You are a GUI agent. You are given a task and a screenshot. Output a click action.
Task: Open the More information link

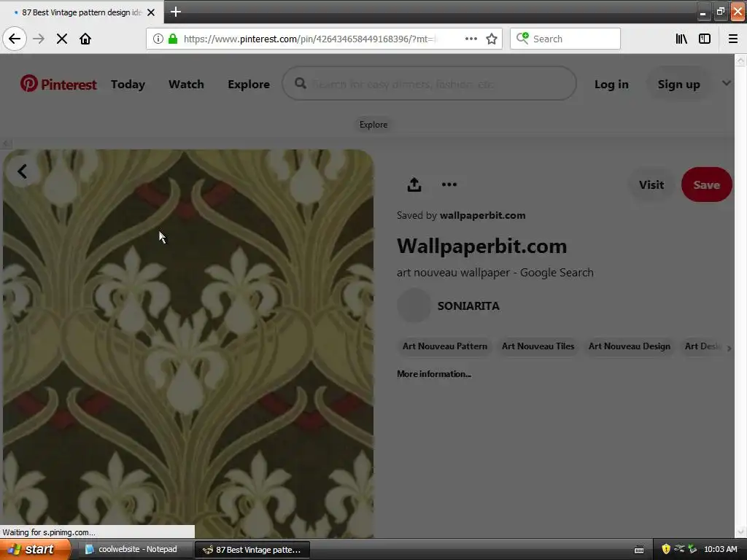click(433, 374)
